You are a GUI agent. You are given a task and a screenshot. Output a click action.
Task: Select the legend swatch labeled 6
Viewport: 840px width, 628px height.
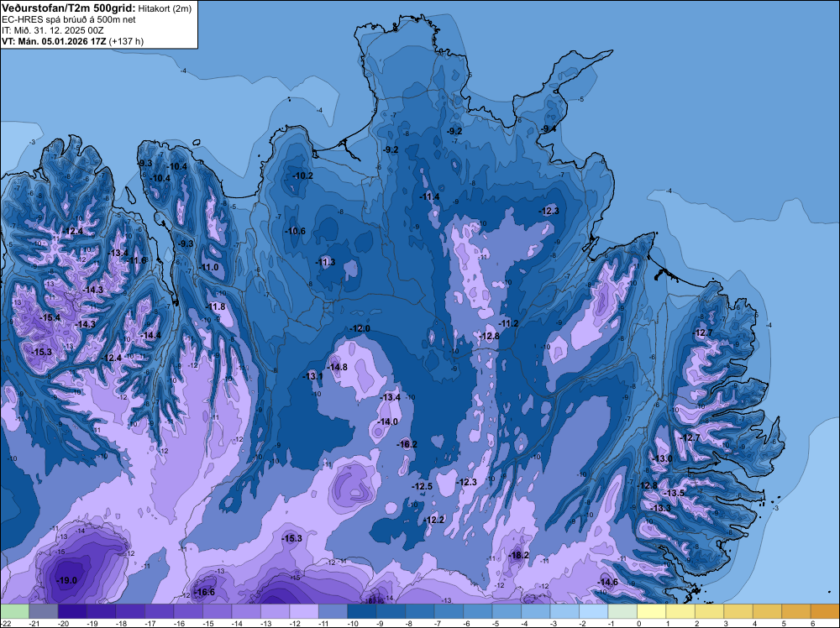pyautogui.click(x=825, y=611)
